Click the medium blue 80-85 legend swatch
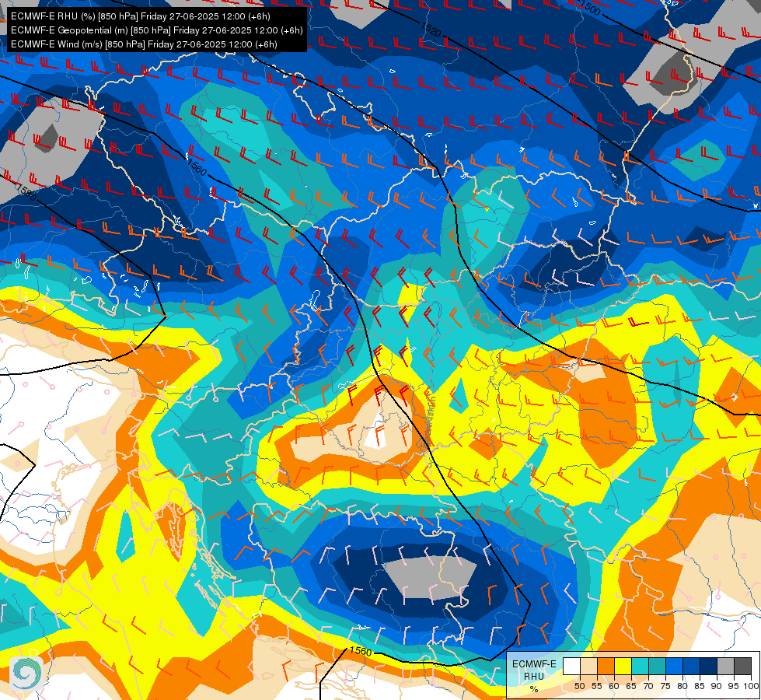The height and width of the screenshot is (700, 761). (691, 666)
